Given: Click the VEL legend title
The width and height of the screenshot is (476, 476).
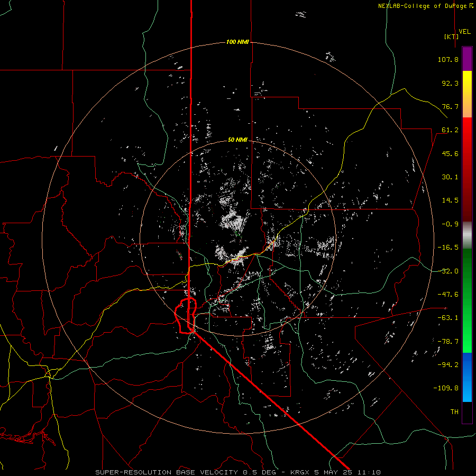Looking at the screenshot, I should (464, 31).
